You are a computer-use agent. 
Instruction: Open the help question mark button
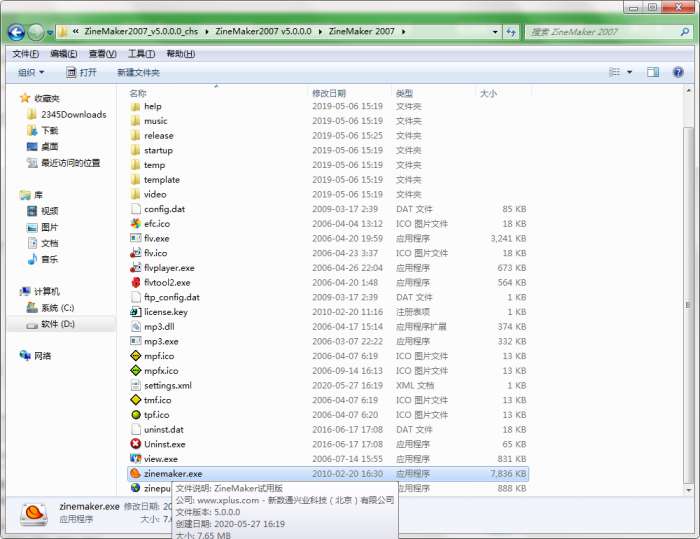point(678,72)
